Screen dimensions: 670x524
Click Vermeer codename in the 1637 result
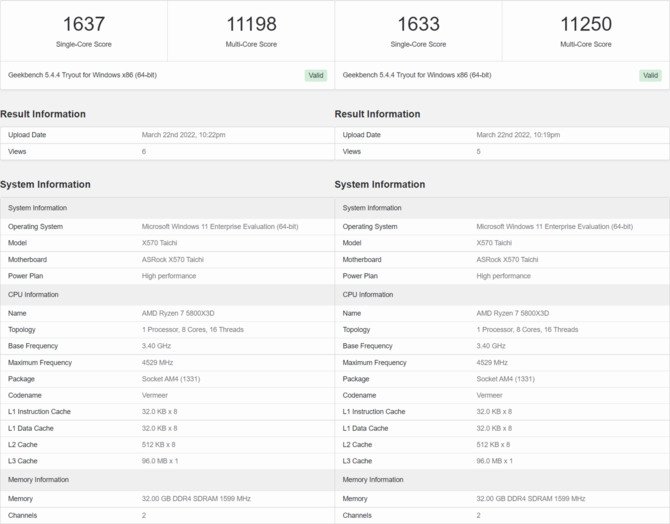155,395
